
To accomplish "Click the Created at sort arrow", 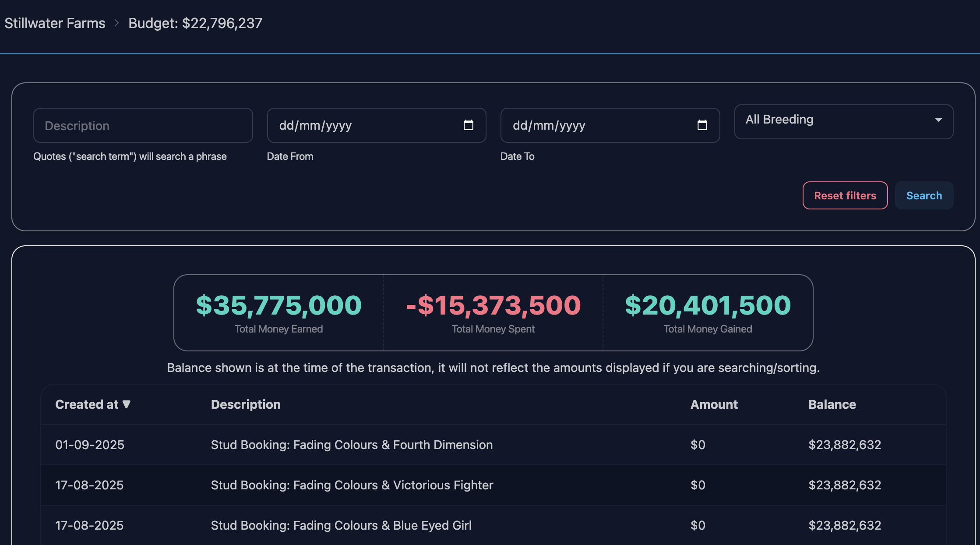I will [127, 404].
